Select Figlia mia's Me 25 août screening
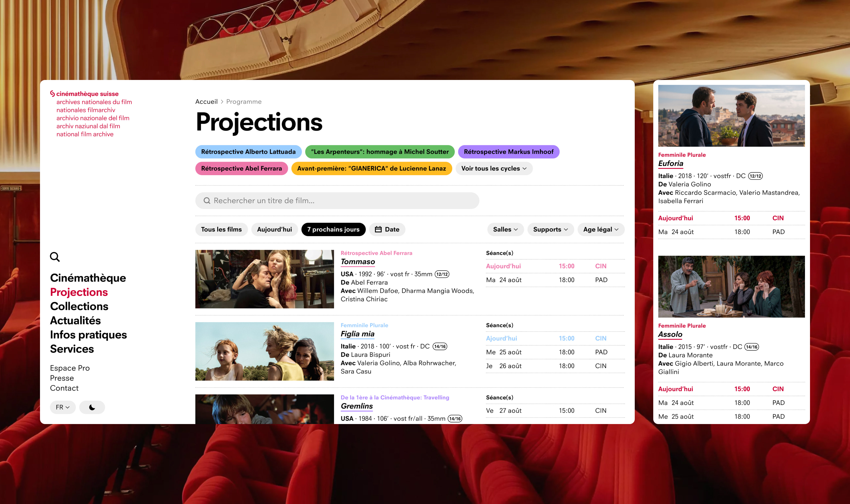This screenshot has height=504, width=850. point(555,352)
